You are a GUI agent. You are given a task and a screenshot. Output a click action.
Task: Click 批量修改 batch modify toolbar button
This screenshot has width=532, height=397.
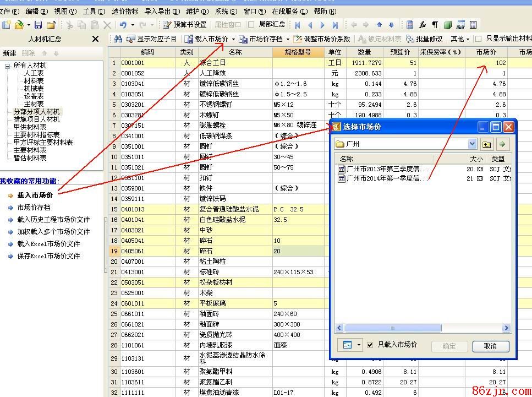point(424,39)
